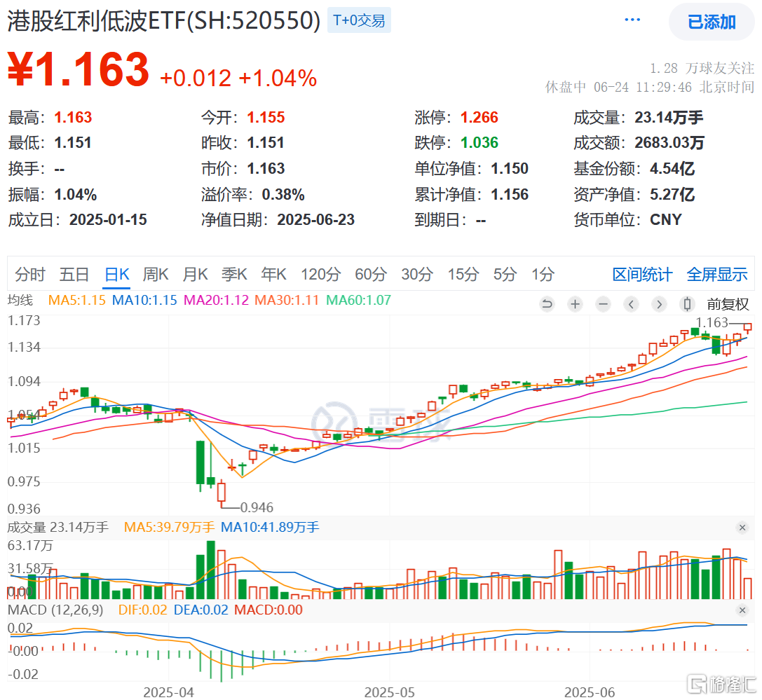Viewport: 762px width, 700px height.
Task: Select the 年K chart tab
Action: [273, 275]
